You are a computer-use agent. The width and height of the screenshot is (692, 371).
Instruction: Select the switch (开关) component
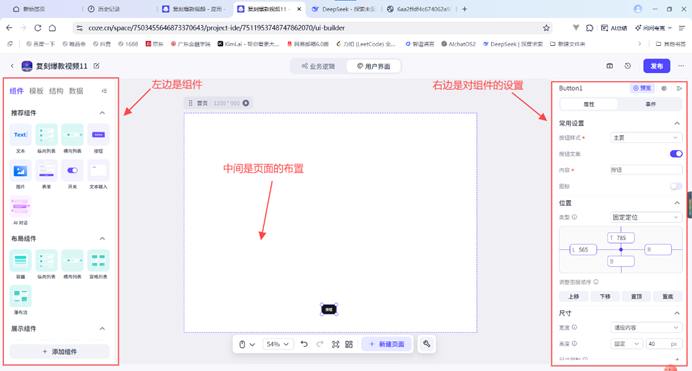pos(72,171)
